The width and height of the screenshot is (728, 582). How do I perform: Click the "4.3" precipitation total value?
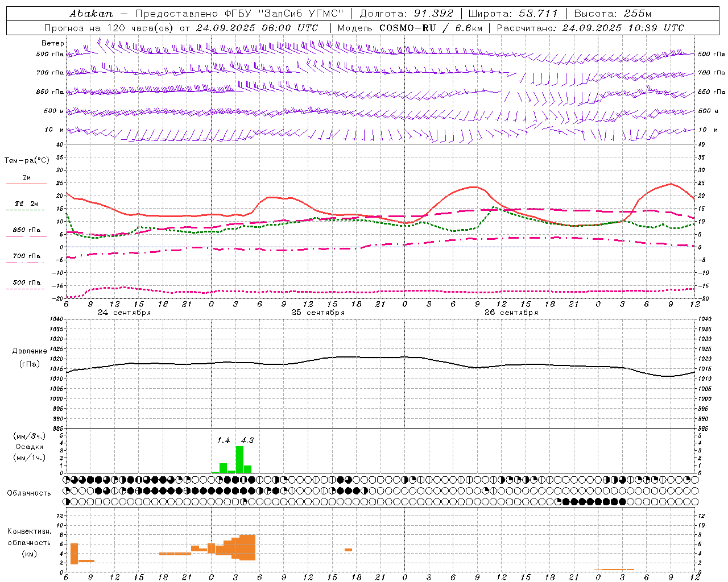[247, 440]
